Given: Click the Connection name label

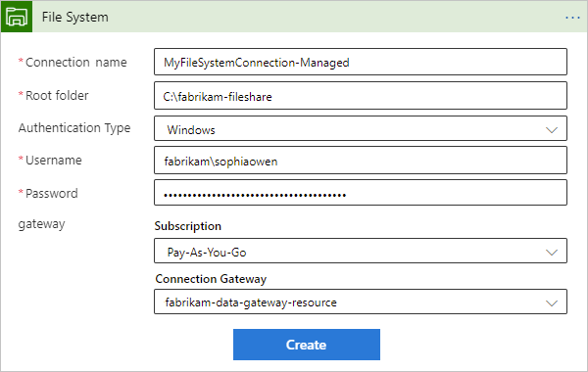Looking at the screenshot, I should pyautogui.click(x=76, y=63).
